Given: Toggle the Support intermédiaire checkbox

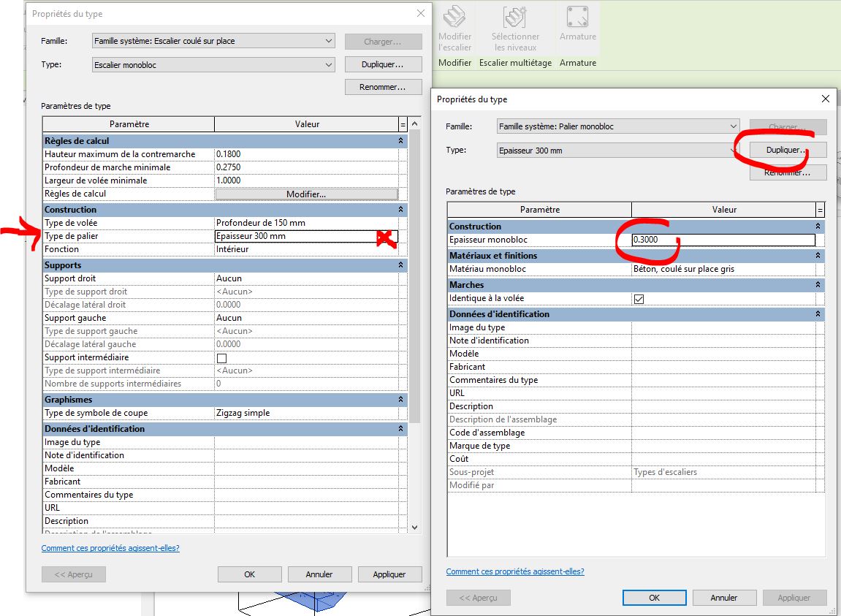Looking at the screenshot, I should coord(222,358).
